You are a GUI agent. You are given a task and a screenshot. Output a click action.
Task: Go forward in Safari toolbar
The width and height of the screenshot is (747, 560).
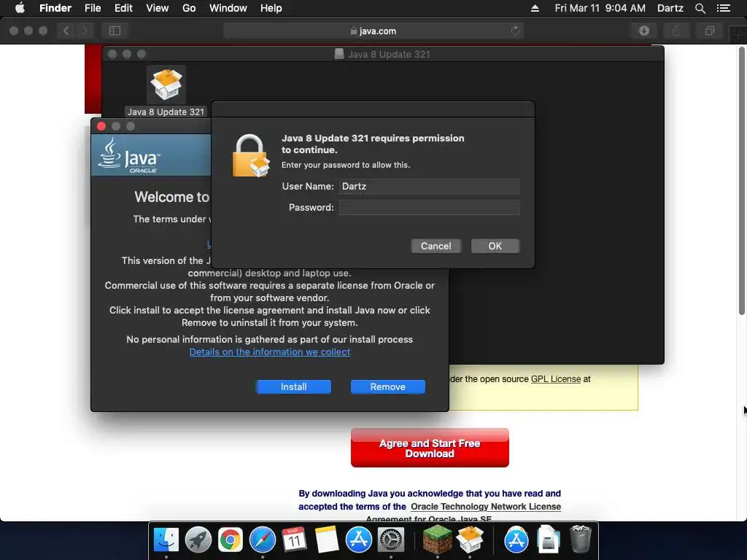coord(85,31)
